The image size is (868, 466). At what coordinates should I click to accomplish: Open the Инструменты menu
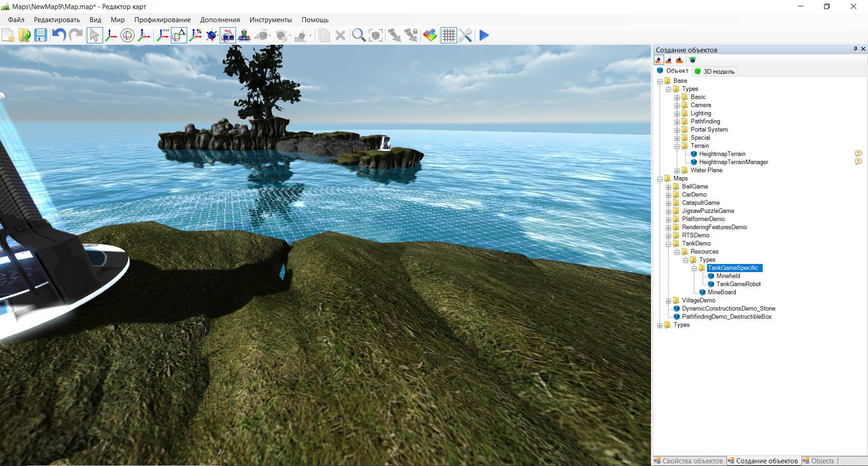[270, 20]
